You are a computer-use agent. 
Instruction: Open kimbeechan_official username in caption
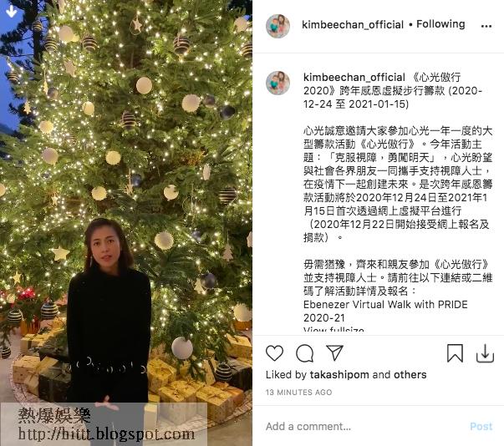point(354,77)
